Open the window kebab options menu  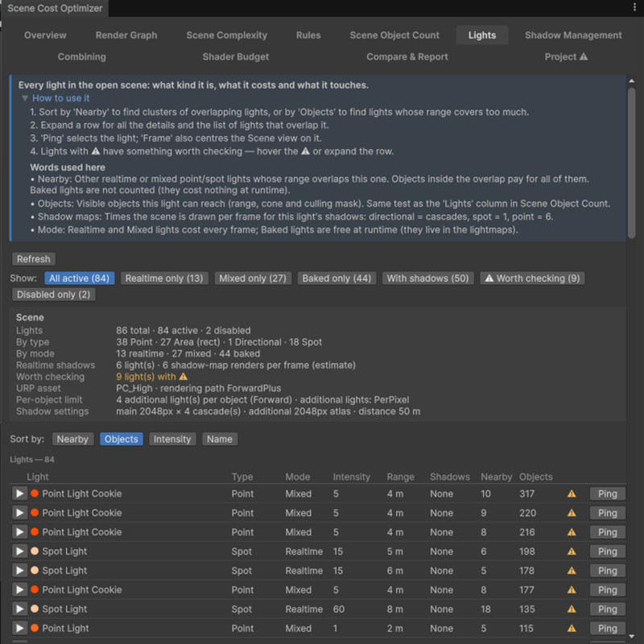coord(634,8)
